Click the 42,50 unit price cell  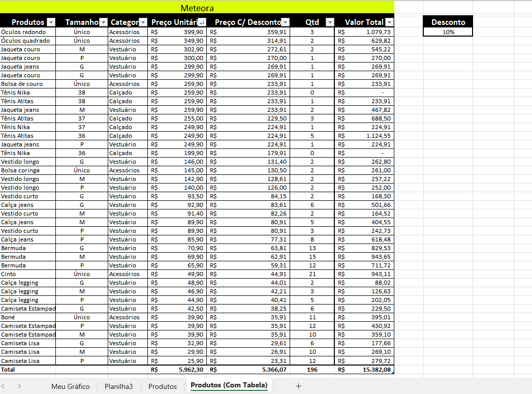(x=177, y=309)
